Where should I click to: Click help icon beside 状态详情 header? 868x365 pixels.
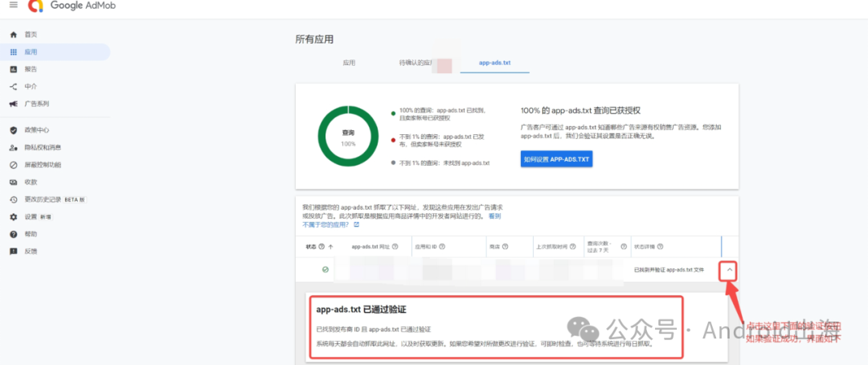pos(660,247)
